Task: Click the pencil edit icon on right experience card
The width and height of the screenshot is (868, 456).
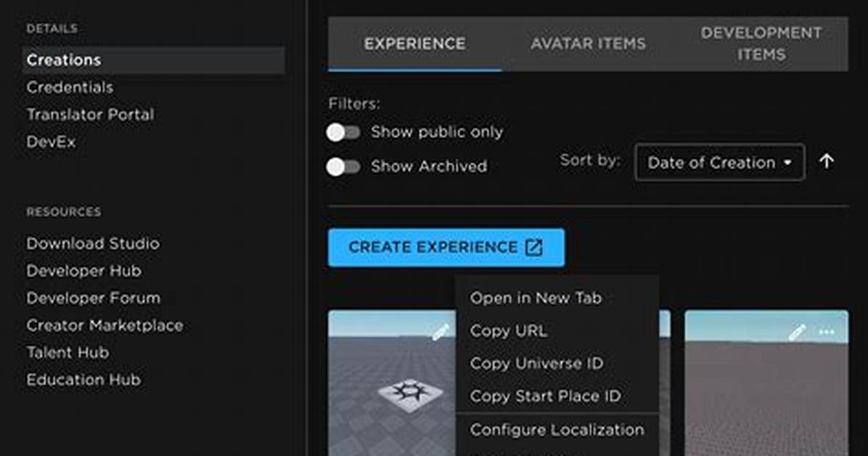Action: 797,332
